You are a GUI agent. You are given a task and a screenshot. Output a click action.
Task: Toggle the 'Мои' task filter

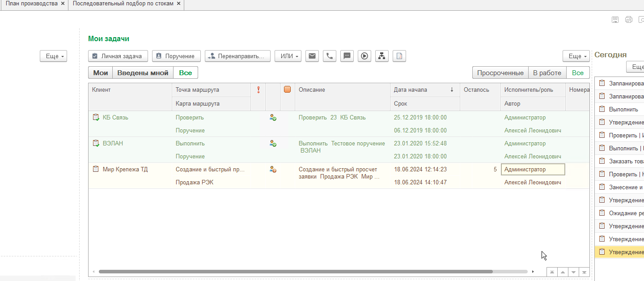101,73
